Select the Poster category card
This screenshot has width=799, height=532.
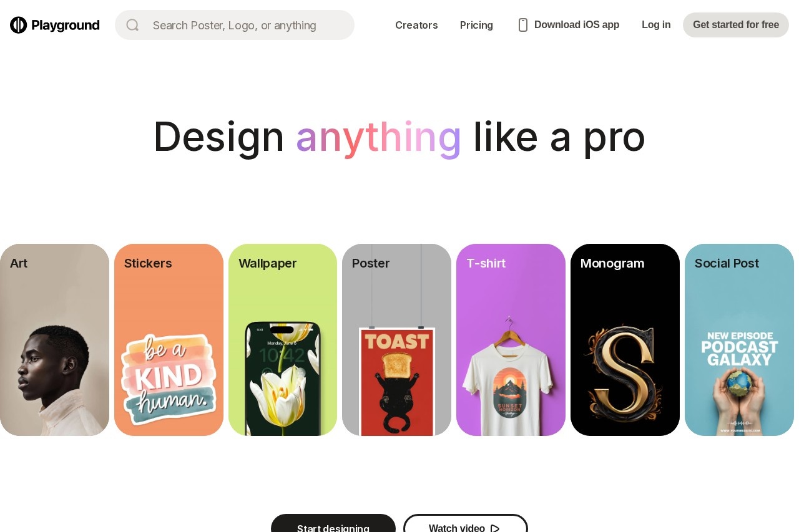tap(396, 340)
